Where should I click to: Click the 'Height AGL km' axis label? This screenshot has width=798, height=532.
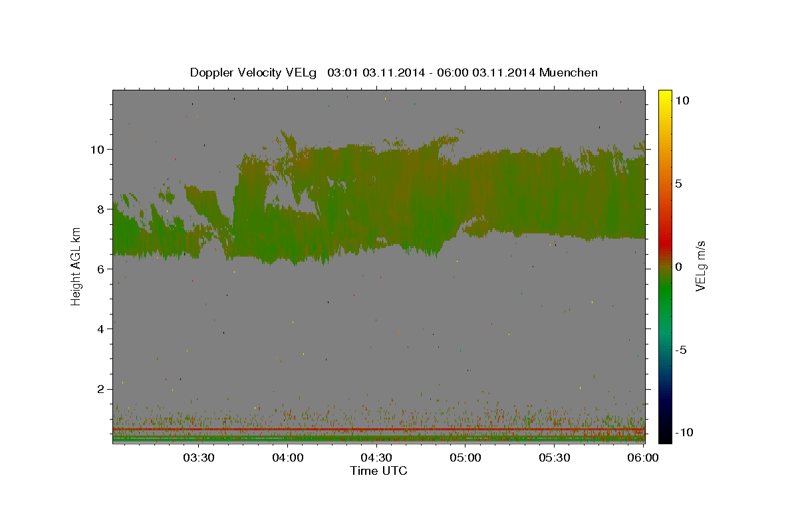[76, 267]
